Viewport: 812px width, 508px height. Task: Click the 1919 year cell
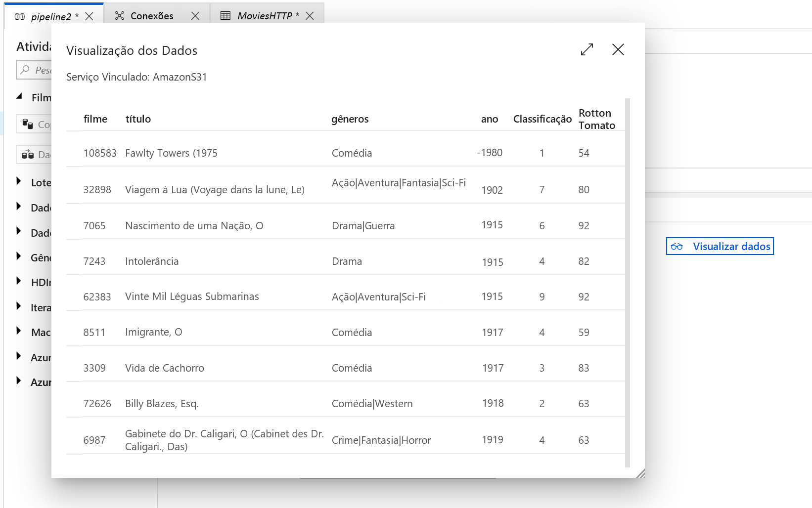point(493,440)
